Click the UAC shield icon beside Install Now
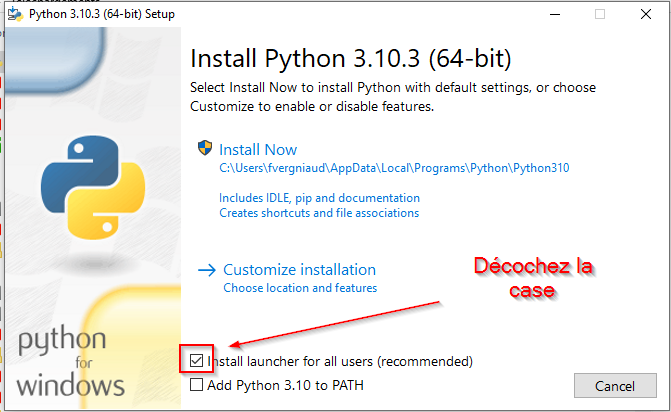 [x=205, y=148]
